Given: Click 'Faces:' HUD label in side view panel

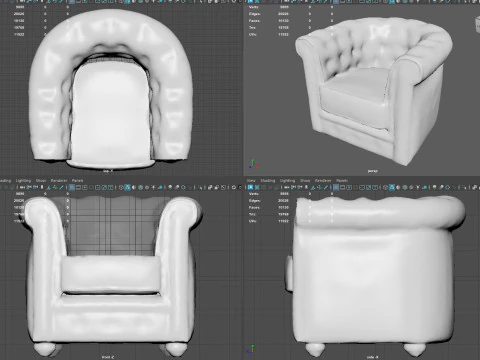Looking at the screenshot, I should click(254, 207).
